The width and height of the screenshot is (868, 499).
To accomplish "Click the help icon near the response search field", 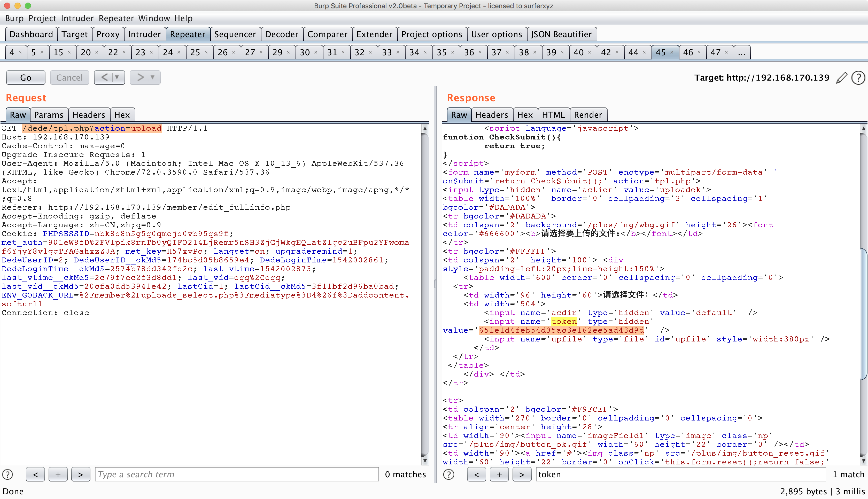I will point(448,474).
